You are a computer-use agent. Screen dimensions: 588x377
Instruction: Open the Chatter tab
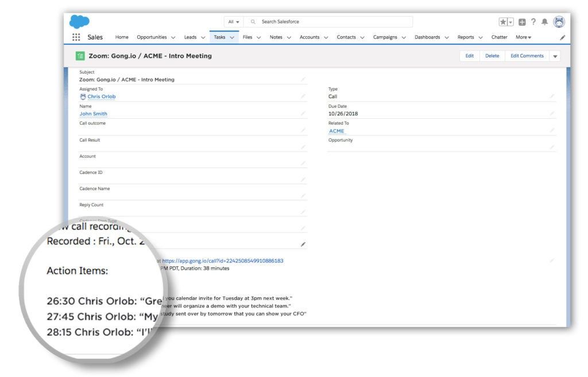[498, 37]
